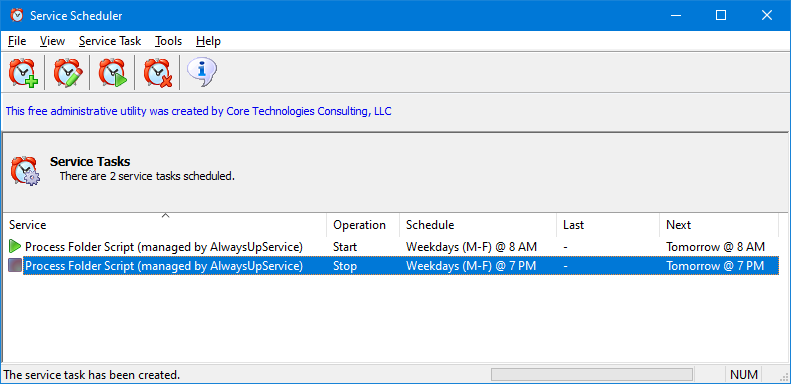Screen dimensions: 791x384
Task: Maximize the Service Scheduler window
Action: pos(721,16)
